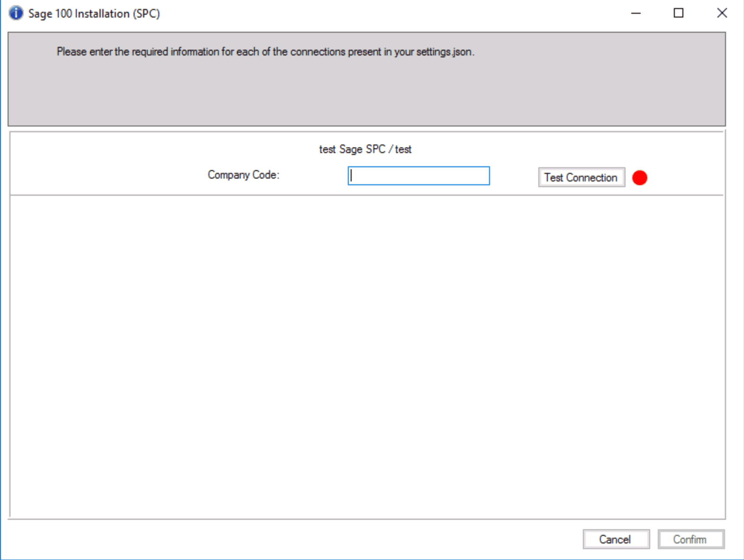Close the Sage 100 Installation window
This screenshot has height=560, width=744.
722,13
